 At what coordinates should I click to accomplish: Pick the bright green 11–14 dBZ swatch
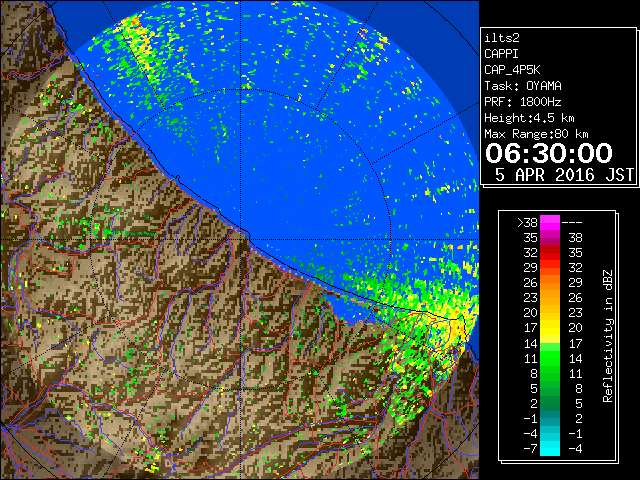(x=550, y=358)
